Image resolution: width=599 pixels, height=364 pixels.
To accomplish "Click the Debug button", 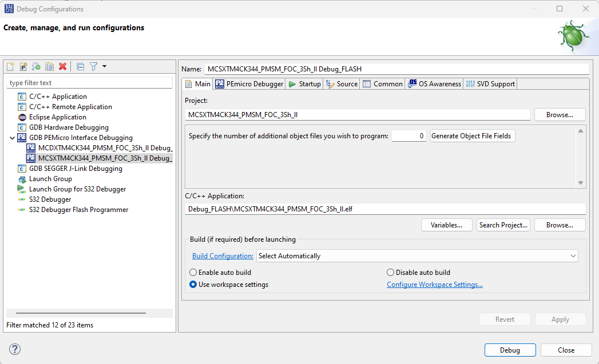I will click(510, 350).
